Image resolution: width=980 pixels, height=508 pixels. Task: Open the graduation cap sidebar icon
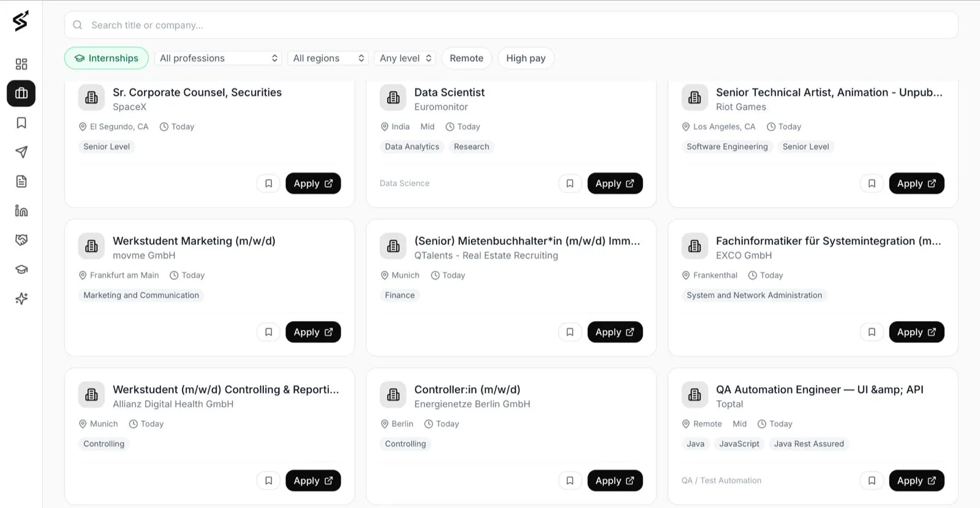tap(21, 270)
